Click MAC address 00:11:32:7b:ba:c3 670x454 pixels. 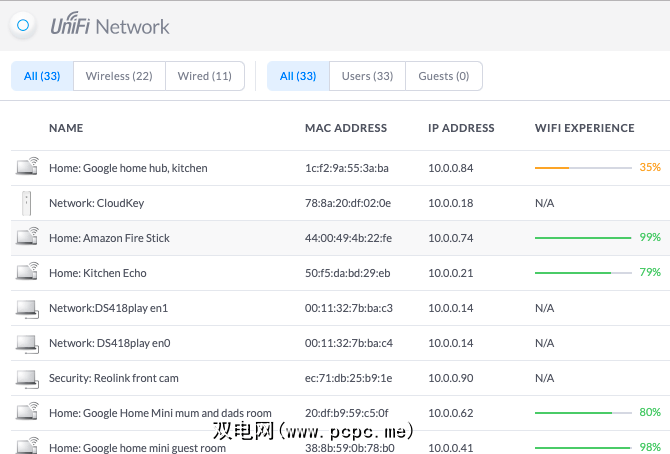click(x=349, y=308)
